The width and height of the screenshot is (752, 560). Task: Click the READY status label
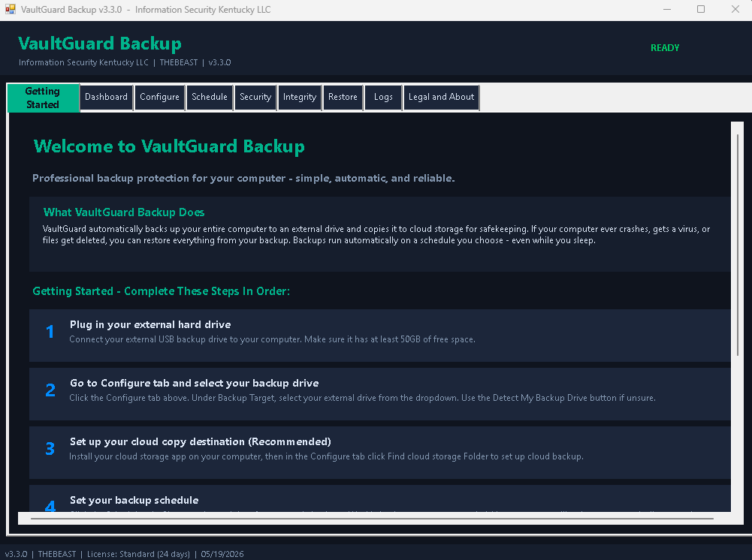[x=665, y=48]
